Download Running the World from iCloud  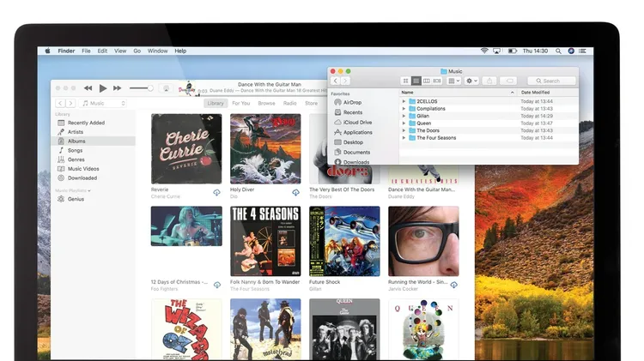454,285
